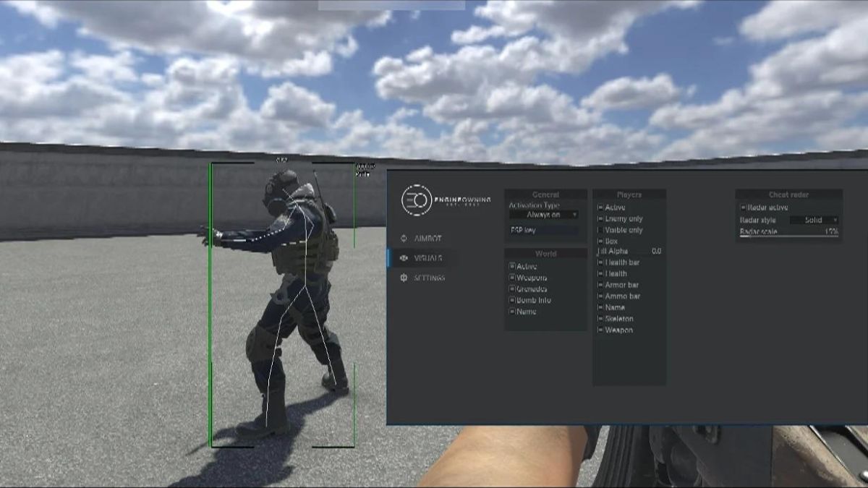Click the Visuals eye icon in sidebar
Screen dimensions: 868x488
tap(404, 258)
